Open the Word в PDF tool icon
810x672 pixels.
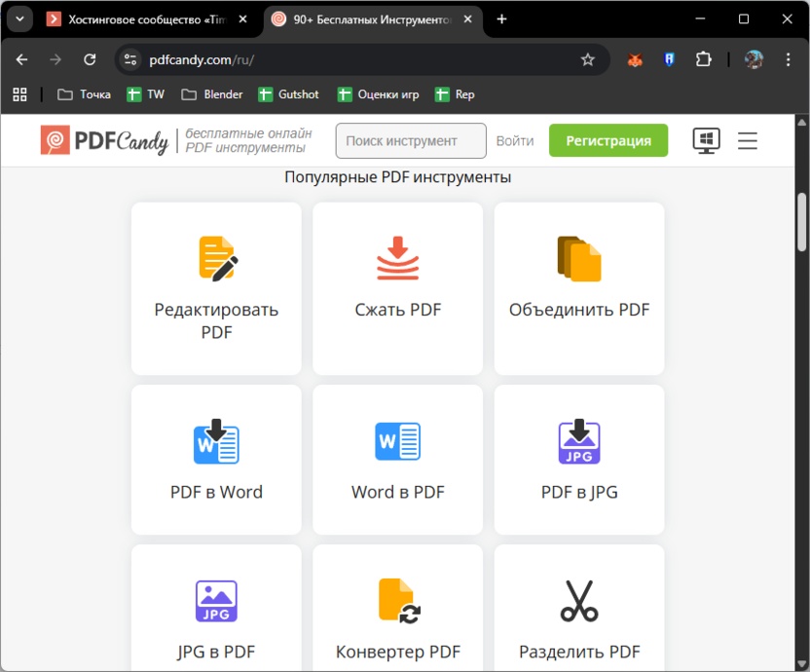[397, 441]
